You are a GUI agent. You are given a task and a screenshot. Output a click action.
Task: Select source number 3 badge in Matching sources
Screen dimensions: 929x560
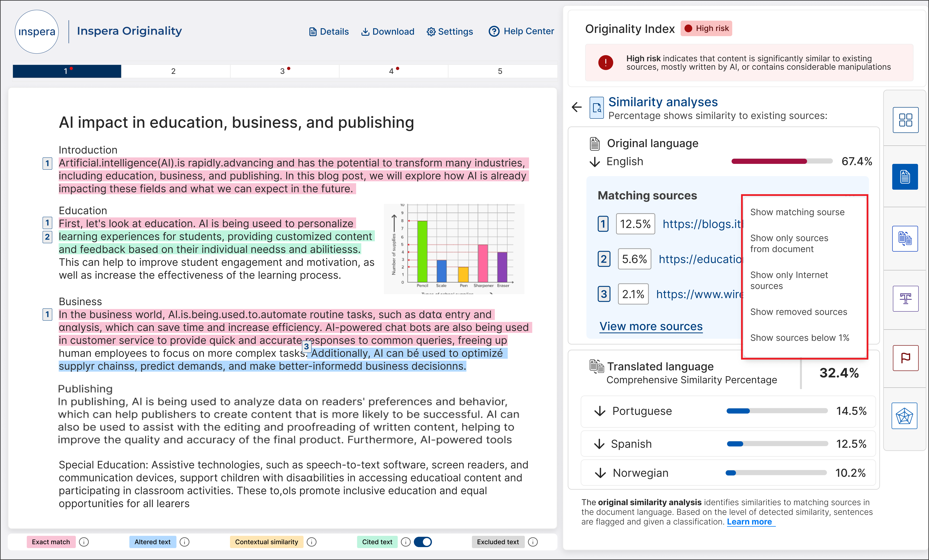point(604,294)
